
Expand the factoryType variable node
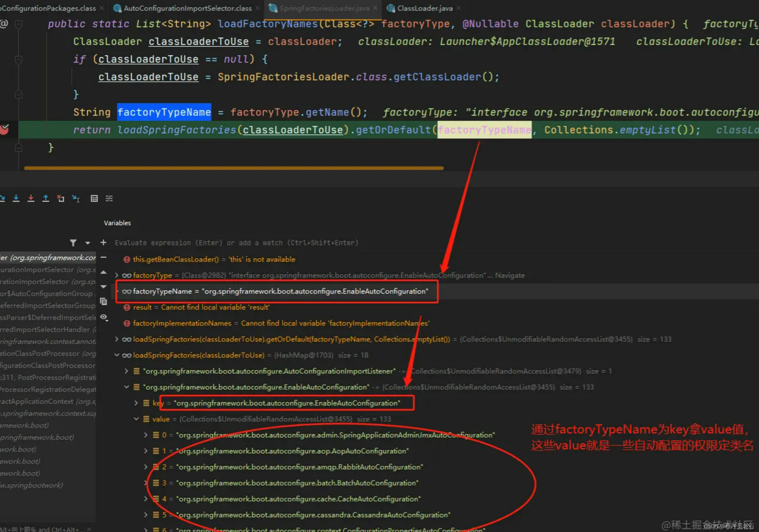click(117, 275)
